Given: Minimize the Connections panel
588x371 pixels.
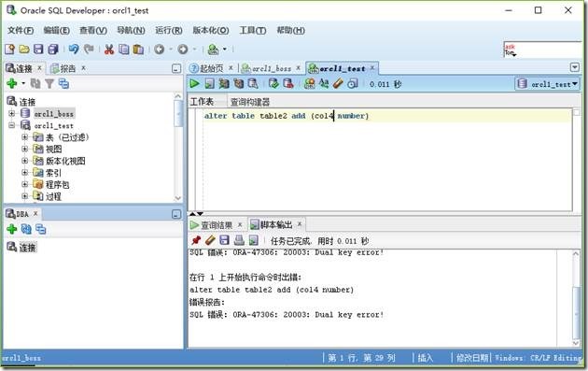Looking at the screenshot, I should 176,68.
